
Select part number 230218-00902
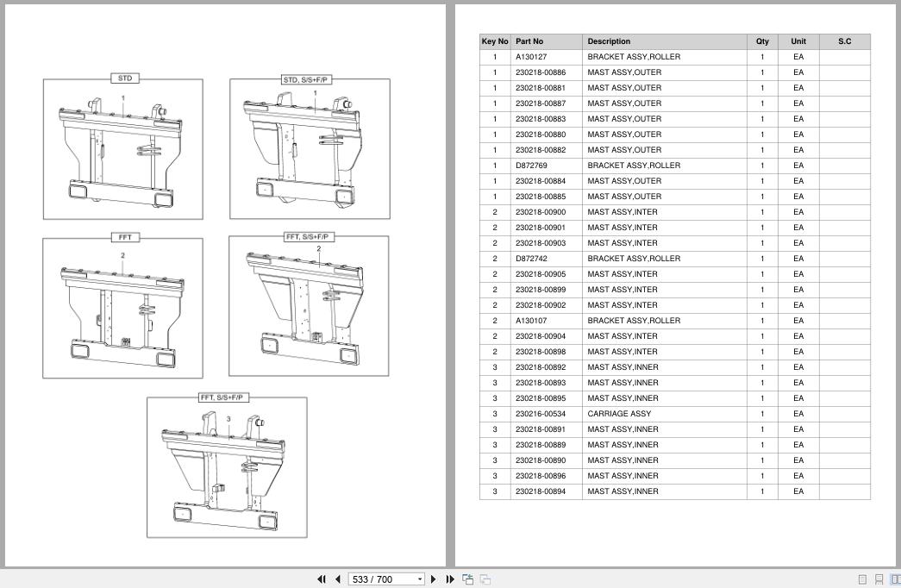tap(540, 305)
